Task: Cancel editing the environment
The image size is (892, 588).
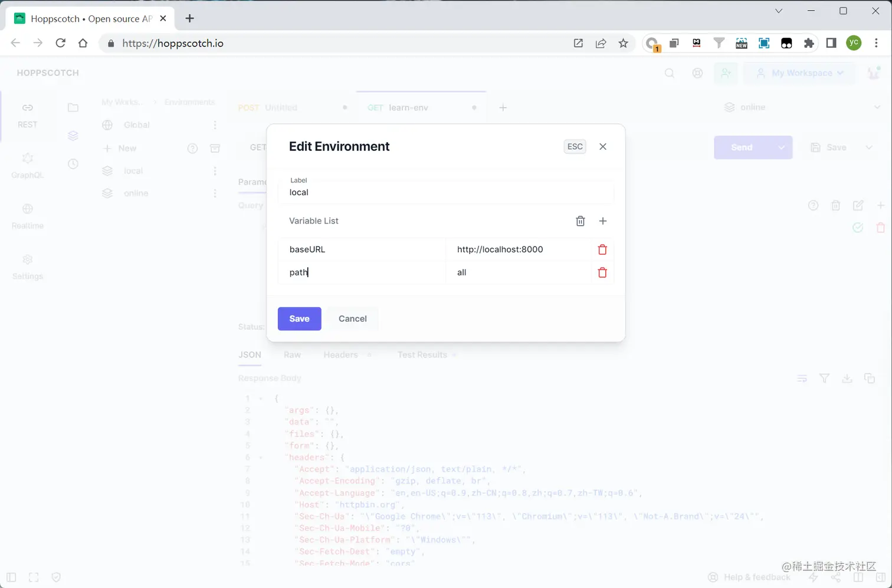Action: tap(353, 318)
